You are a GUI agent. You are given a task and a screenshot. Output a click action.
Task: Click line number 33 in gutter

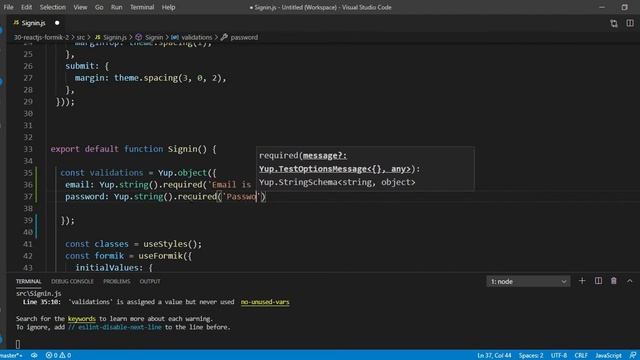tap(28, 149)
